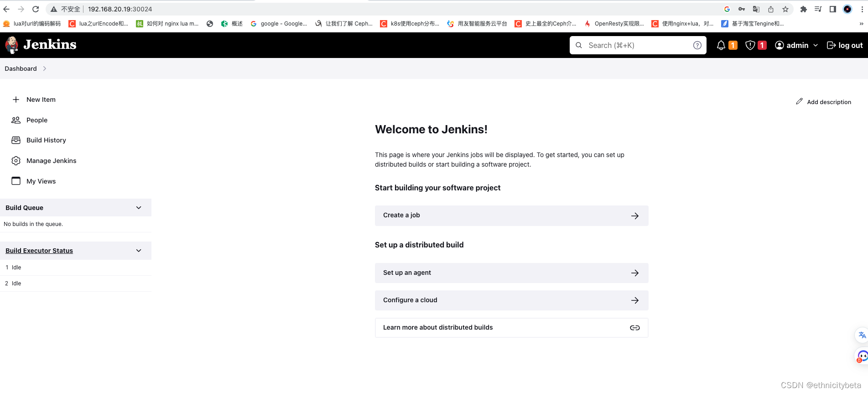Open My Views page
Viewport: 868px width, 394px height.
pos(41,181)
